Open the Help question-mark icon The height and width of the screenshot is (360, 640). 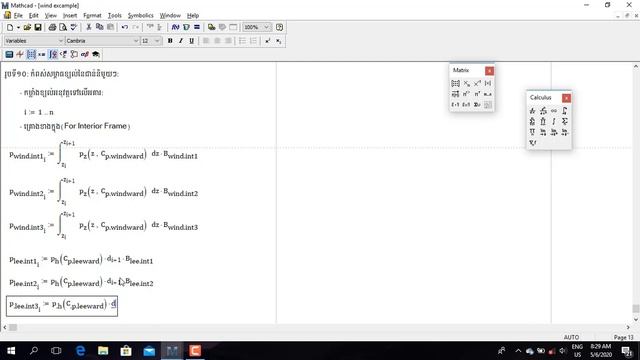pos(279,27)
